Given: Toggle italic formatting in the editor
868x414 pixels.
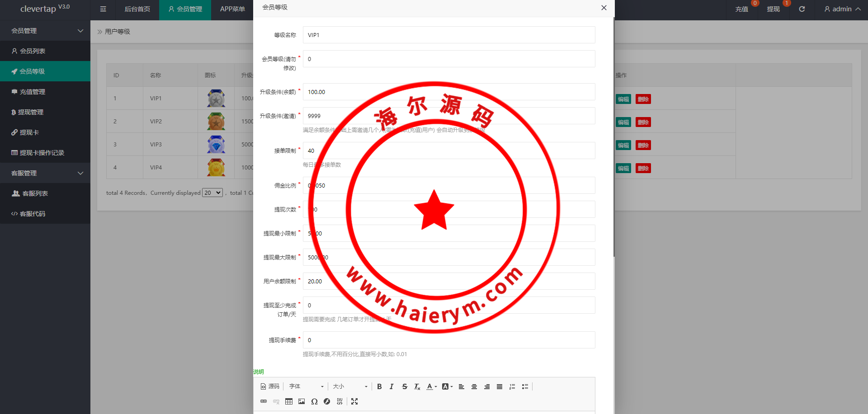Looking at the screenshot, I should (x=392, y=386).
